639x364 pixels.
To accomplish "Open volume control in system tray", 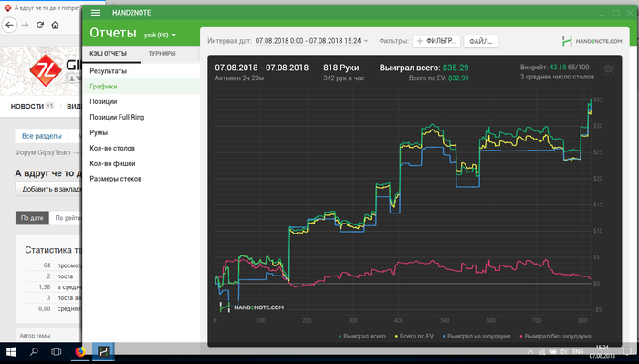I will [x=563, y=352].
